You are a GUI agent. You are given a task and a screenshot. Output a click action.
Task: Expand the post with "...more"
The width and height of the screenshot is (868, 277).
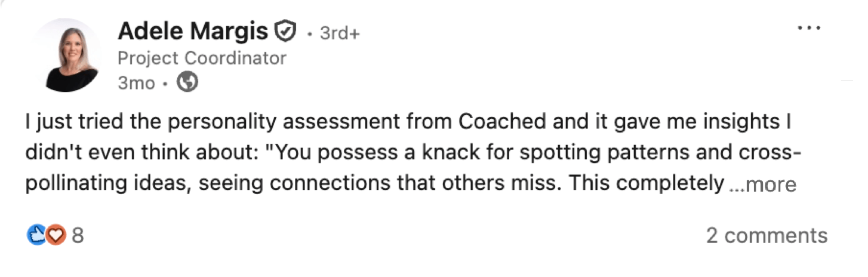coord(763,184)
